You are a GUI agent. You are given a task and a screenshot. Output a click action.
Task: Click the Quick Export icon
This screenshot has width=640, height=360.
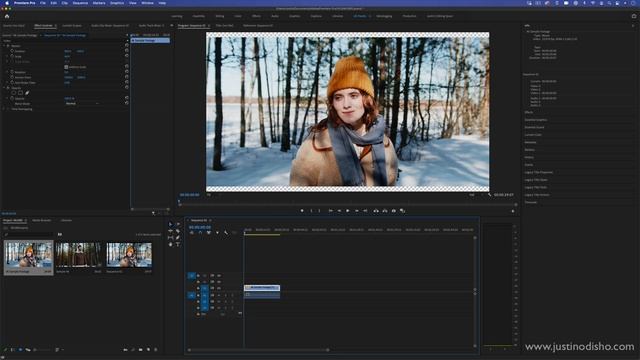(x=634, y=16)
